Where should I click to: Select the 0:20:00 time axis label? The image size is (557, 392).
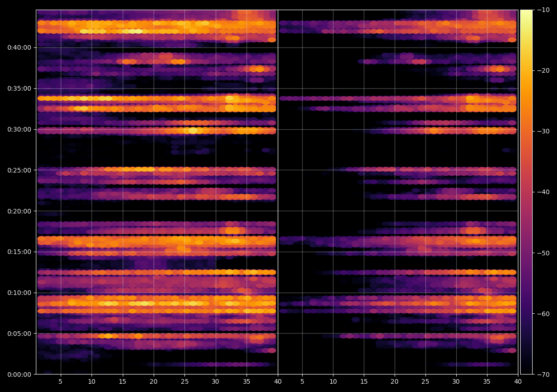point(19,211)
